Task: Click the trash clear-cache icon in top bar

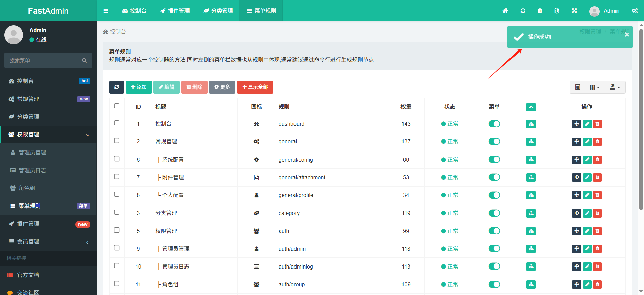Action: pos(540,11)
